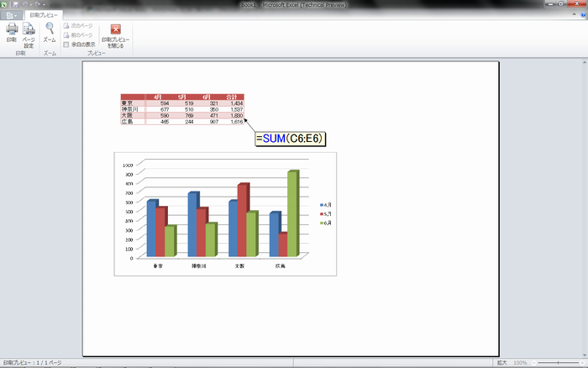The width and height of the screenshot is (588, 368).
Task: Click the zoom in plus button
Action: (581, 363)
